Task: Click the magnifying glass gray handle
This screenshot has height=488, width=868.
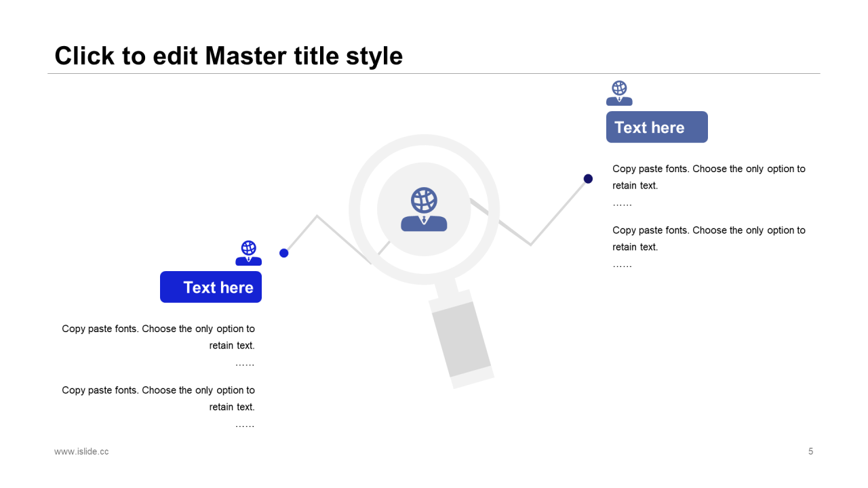Action: [x=461, y=337]
